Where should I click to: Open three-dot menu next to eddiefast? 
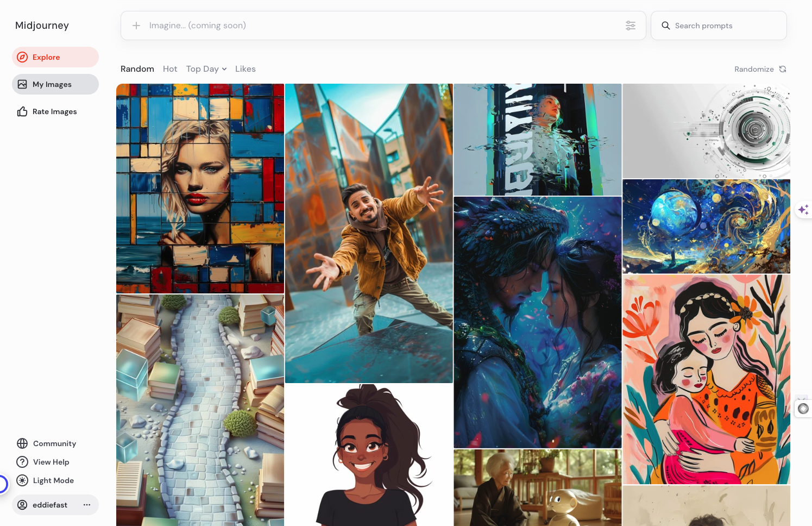pyautogui.click(x=87, y=505)
